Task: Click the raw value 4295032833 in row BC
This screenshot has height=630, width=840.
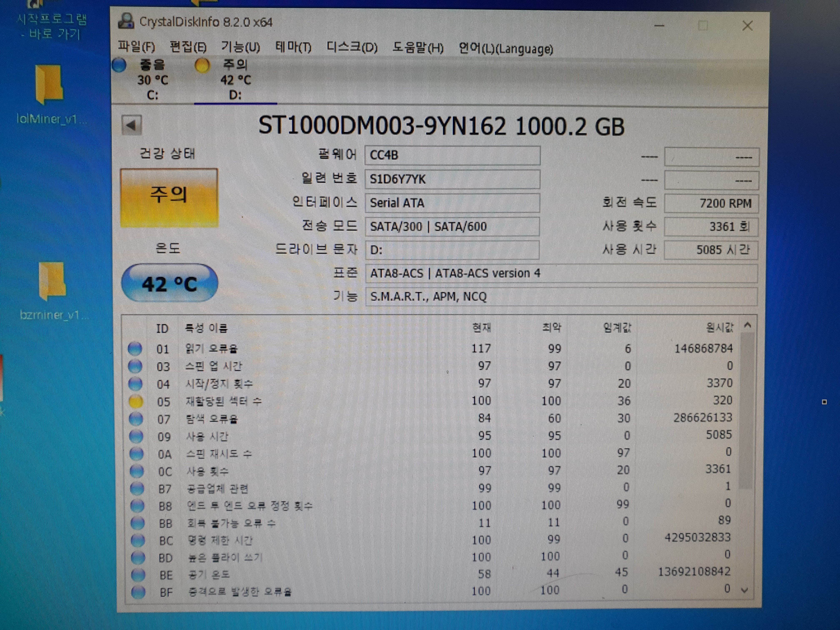Action: pyautogui.click(x=697, y=537)
